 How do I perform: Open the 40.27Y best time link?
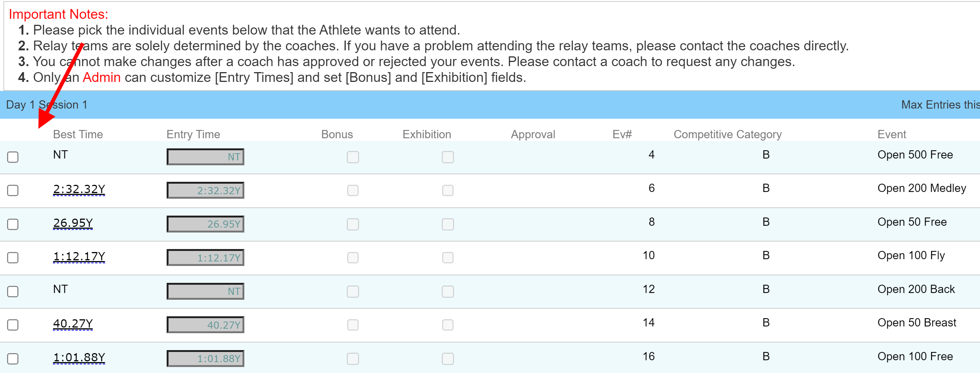73,323
